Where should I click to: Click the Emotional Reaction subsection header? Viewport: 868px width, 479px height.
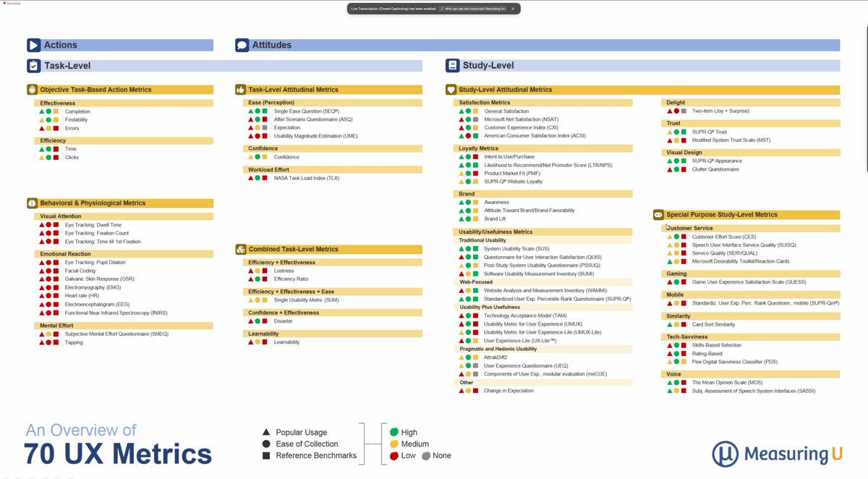(124, 254)
